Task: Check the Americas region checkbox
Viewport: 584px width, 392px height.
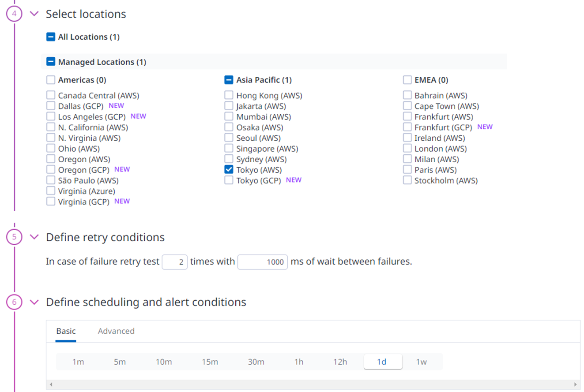Action: 51,80
